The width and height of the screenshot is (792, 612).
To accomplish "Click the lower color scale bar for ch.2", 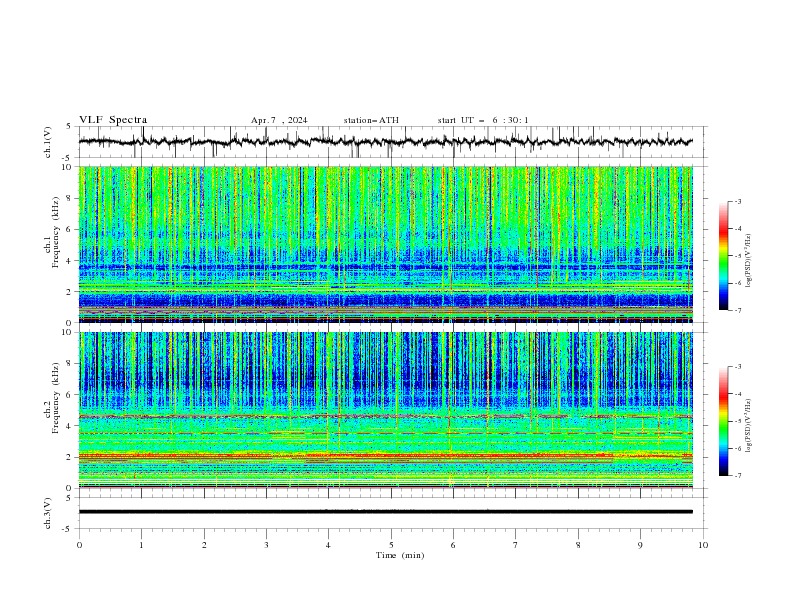I will pos(723,421).
